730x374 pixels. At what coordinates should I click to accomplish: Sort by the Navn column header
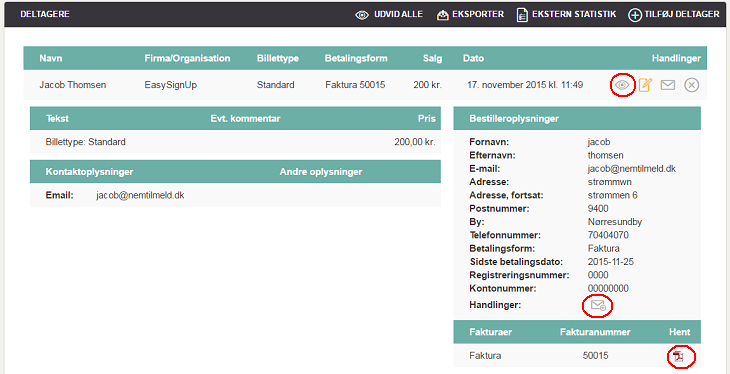point(51,58)
